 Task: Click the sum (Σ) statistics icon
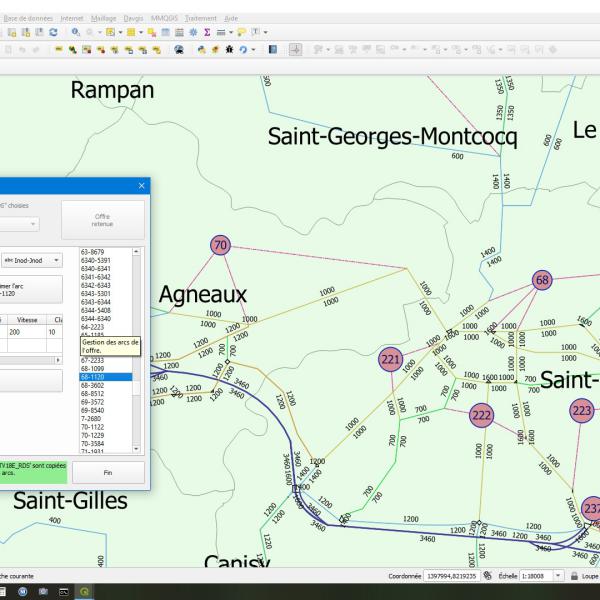tap(206, 32)
